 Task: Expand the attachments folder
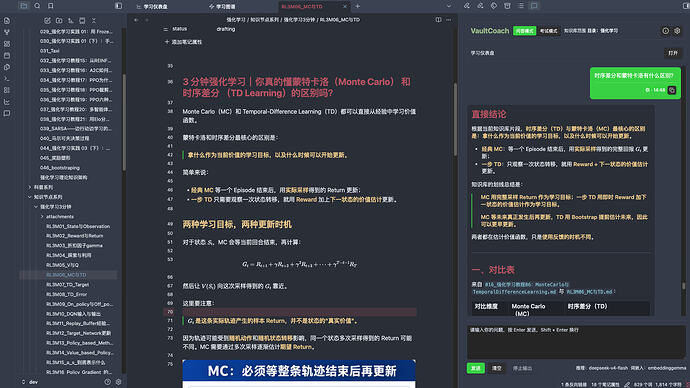click(x=59, y=216)
